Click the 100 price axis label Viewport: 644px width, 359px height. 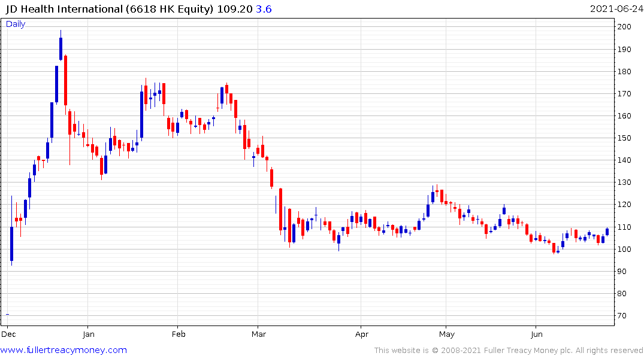tap(624, 250)
